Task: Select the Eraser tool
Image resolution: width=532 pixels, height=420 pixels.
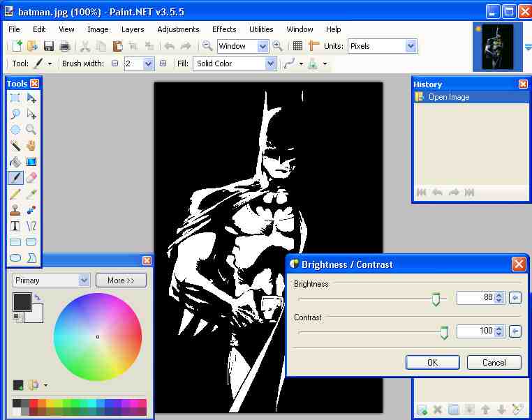Action: pyautogui.click(x=31, y=178)
